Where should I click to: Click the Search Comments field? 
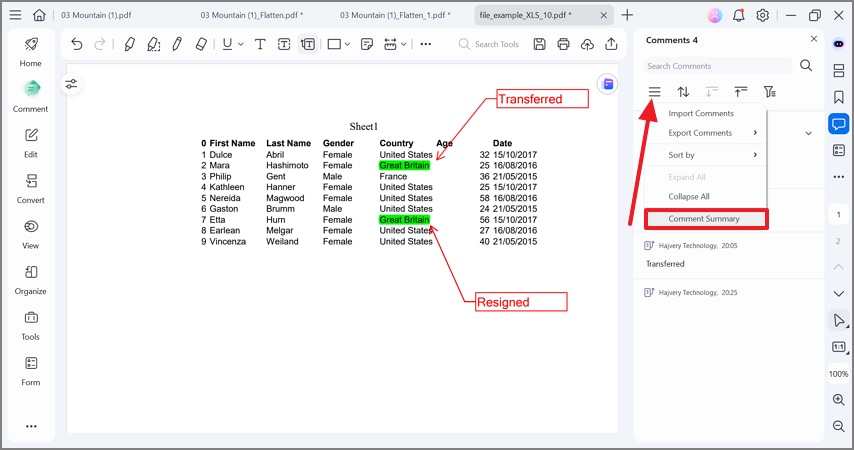718,66
